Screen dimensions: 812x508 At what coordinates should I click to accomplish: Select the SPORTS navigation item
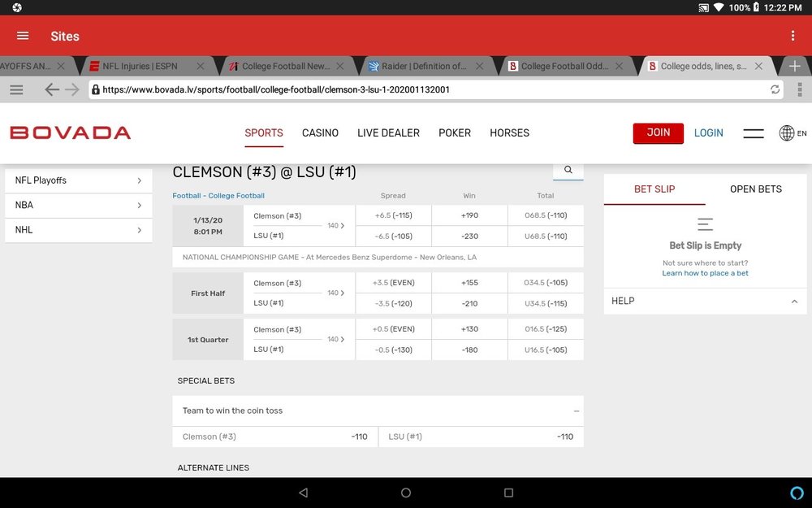[264, 133]
